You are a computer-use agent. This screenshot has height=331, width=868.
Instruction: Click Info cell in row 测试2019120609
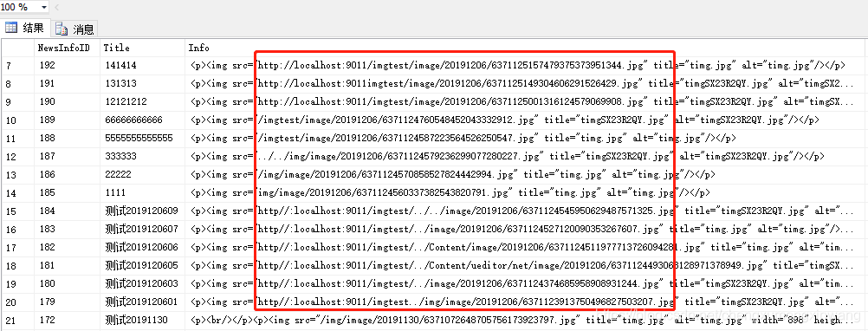tap(526, 211)
